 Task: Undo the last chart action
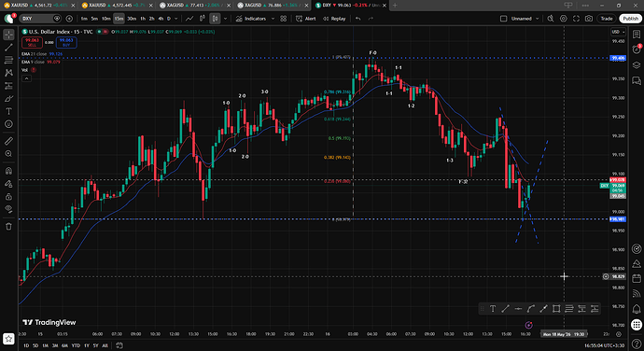click(358, 19)
